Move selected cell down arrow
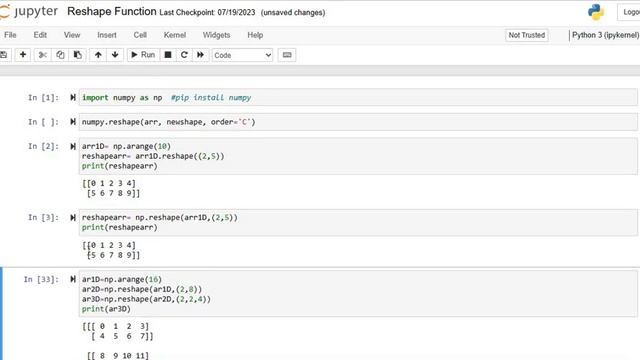This screenshot has width=640, height=360. pos(115,55)
